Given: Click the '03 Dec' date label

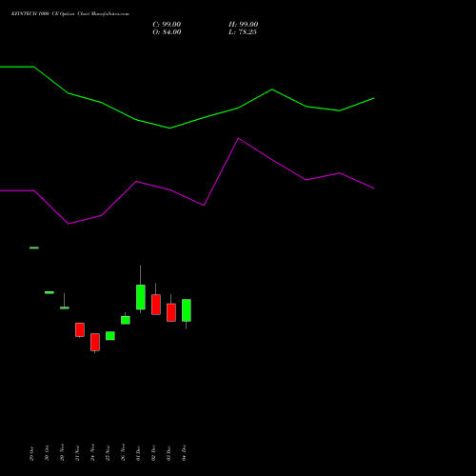Looking at the screenshot, I should point(169,453).
